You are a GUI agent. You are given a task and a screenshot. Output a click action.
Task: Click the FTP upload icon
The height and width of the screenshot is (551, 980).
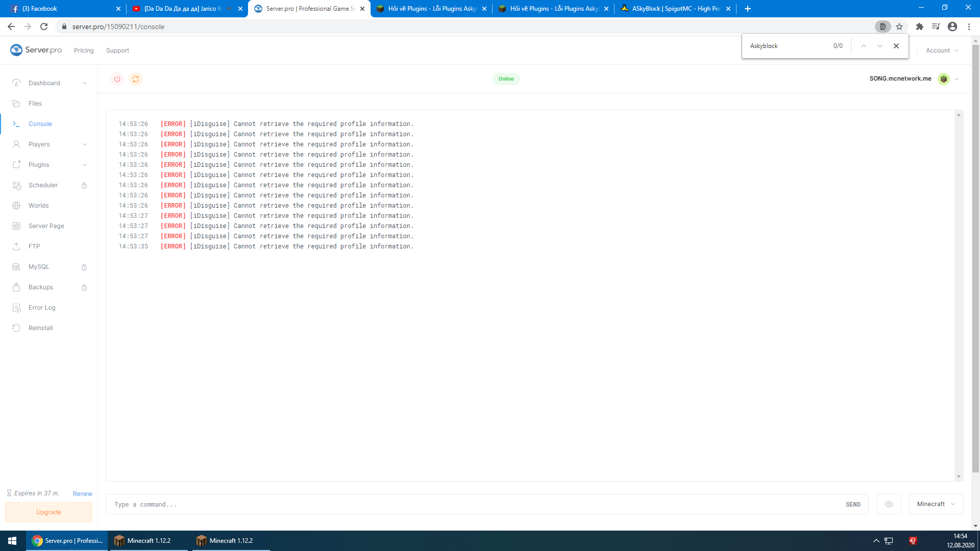(x=16, y=246)
